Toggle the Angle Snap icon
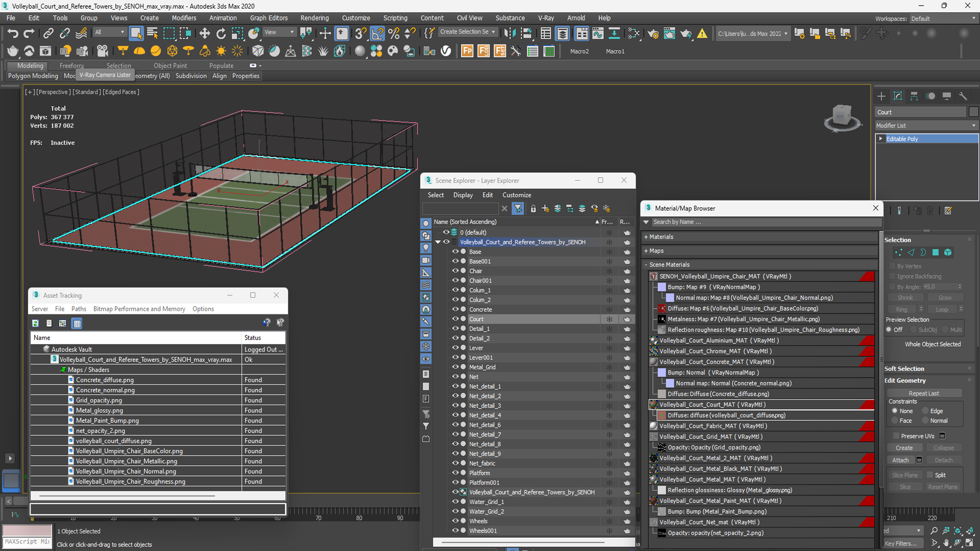Image resolution: width=980 pixels, height=551 pixels. coord(377,34)
